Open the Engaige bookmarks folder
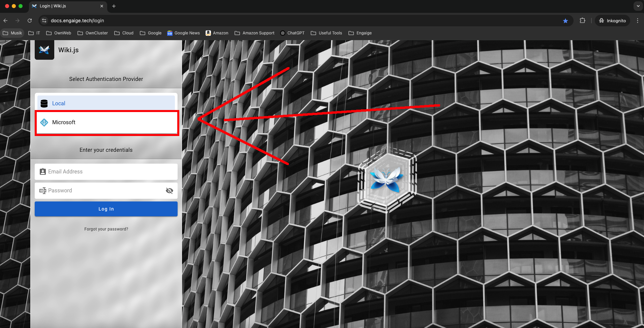Viewport: 644px width, 328px height. 360,33
